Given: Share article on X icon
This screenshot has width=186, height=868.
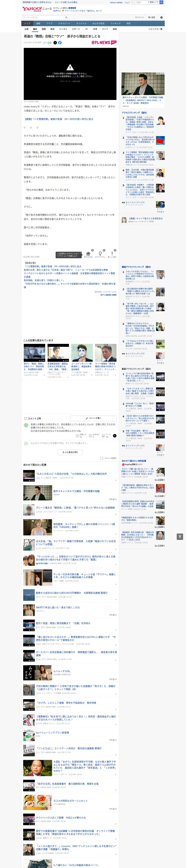Looking at the screenshot, I should tap(55, 43).
